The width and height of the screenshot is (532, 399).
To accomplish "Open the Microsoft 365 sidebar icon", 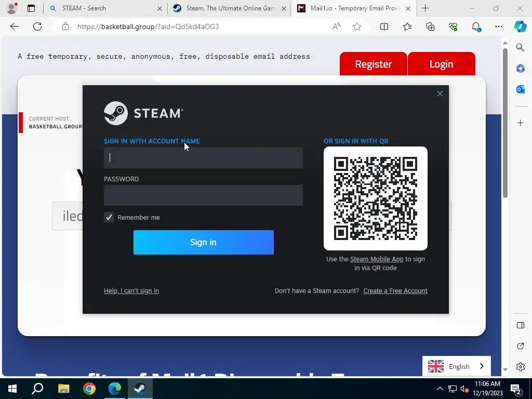I will (x=520, y=68).
